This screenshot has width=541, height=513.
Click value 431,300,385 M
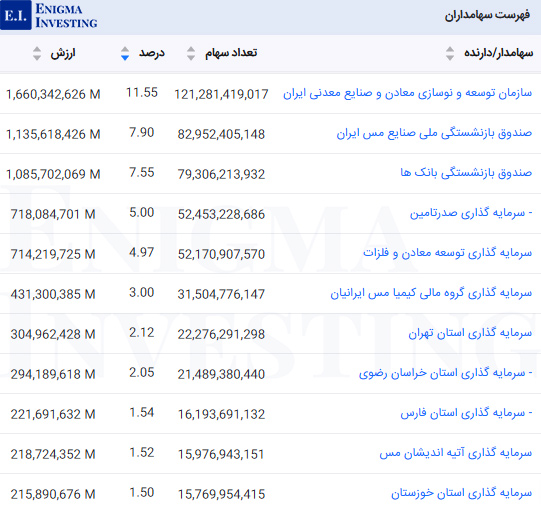[53, 294]
